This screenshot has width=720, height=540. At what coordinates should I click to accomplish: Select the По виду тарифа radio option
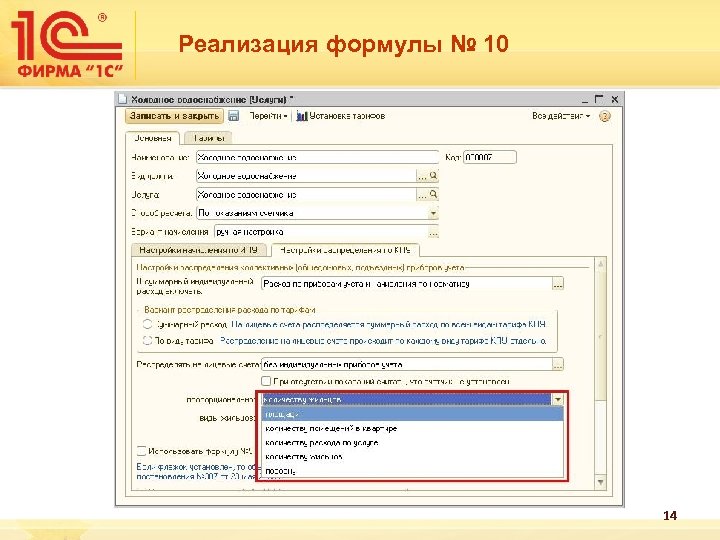coord(147,341)
